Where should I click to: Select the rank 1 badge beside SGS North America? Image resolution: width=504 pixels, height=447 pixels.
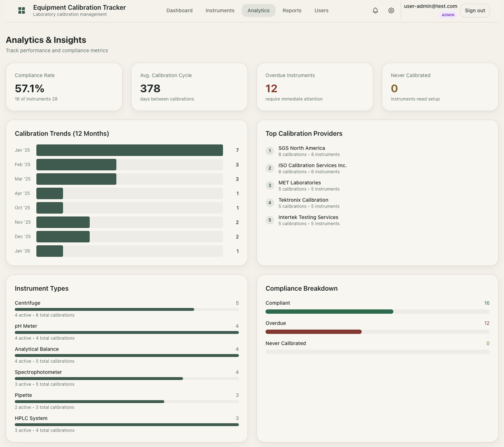(x=270, y=151)
